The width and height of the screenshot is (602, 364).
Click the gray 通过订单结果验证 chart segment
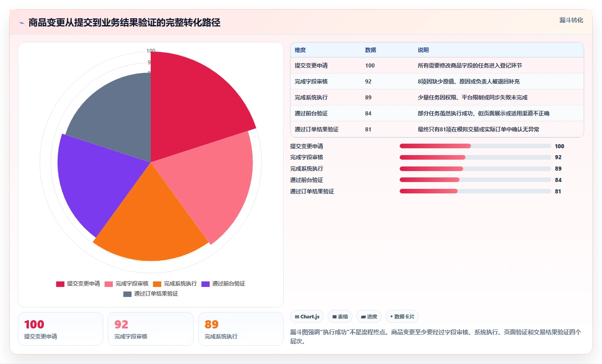coord(119,119)
